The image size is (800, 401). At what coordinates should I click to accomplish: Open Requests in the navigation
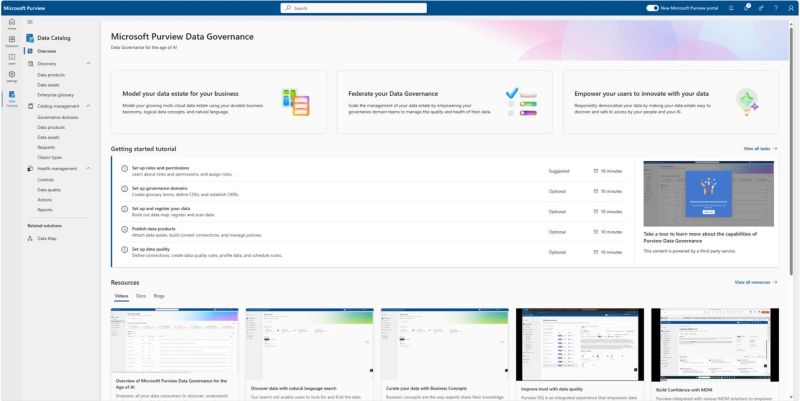(x=46, y=147)
